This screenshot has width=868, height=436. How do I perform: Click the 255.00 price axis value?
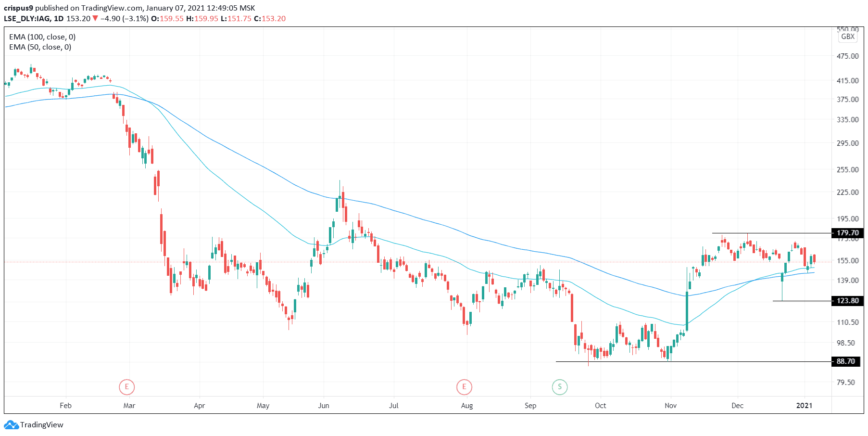point(847,170)
